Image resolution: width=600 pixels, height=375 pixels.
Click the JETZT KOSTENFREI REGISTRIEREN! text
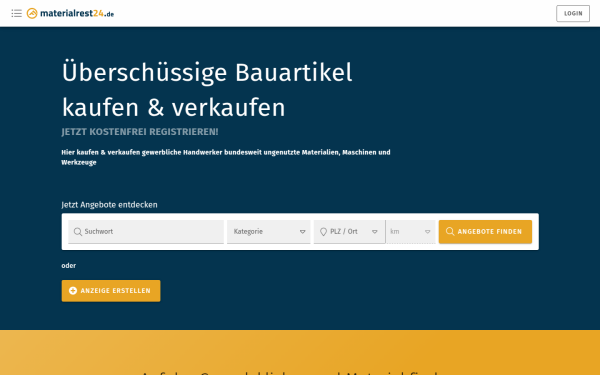click(140, 132)
